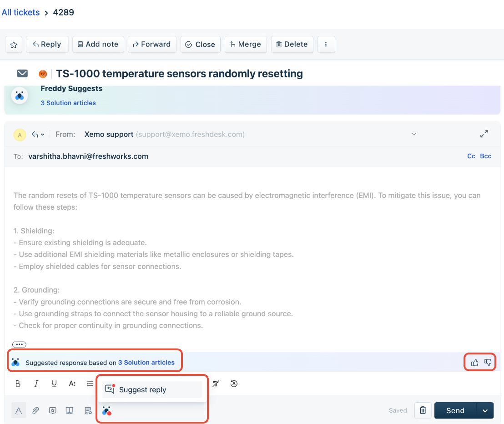This screenshot has width=504, height=424.
Task: Give thumbs up to suggested response
Action: 474,363
